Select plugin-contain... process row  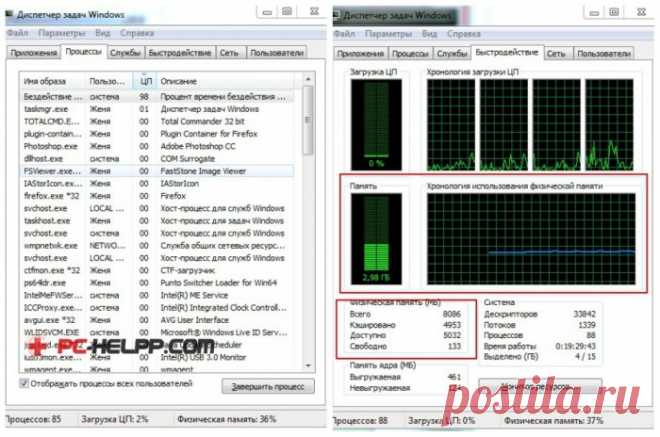(157, 134)
